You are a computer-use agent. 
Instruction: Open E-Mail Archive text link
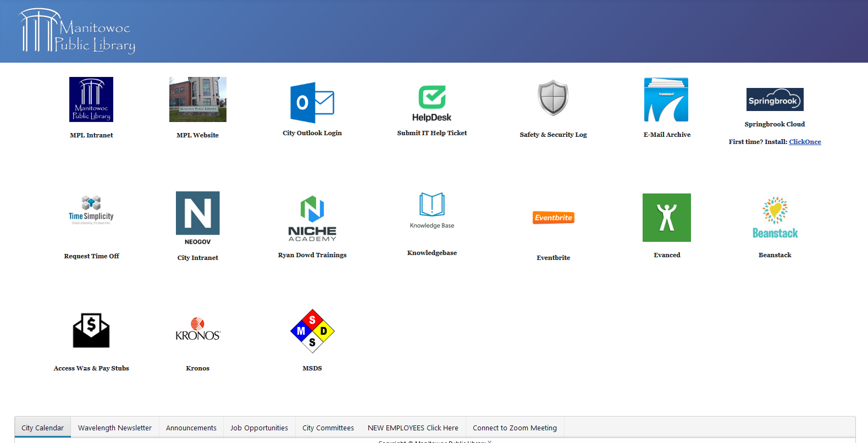[667, 135]
